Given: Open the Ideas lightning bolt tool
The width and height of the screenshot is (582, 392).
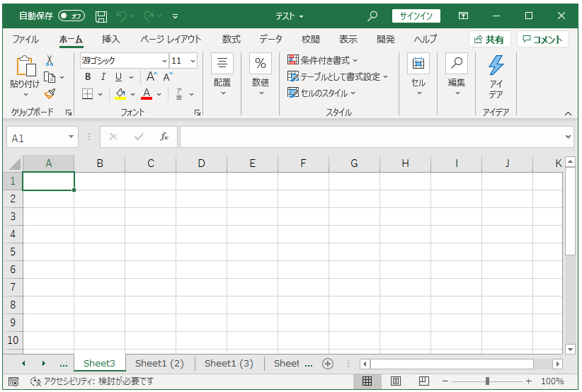Looking at the screenshot, I should click(x=496, y=76).
